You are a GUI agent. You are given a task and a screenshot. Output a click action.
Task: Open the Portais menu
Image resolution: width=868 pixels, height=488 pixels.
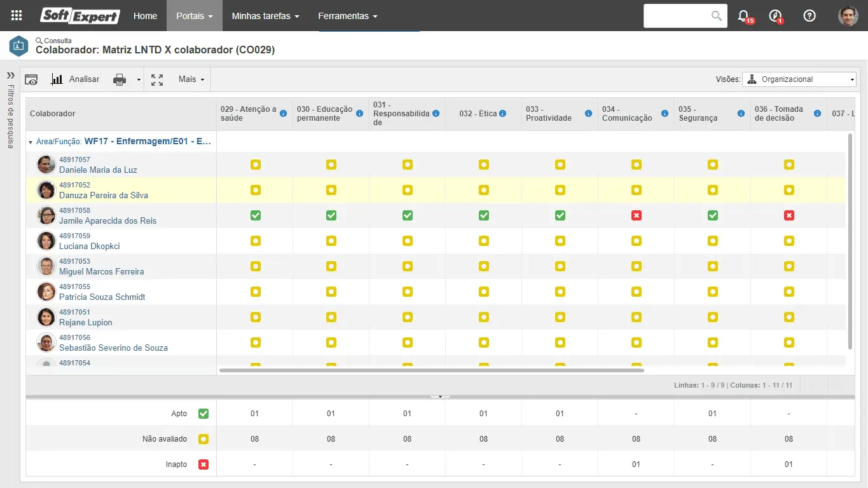[195, 16]
